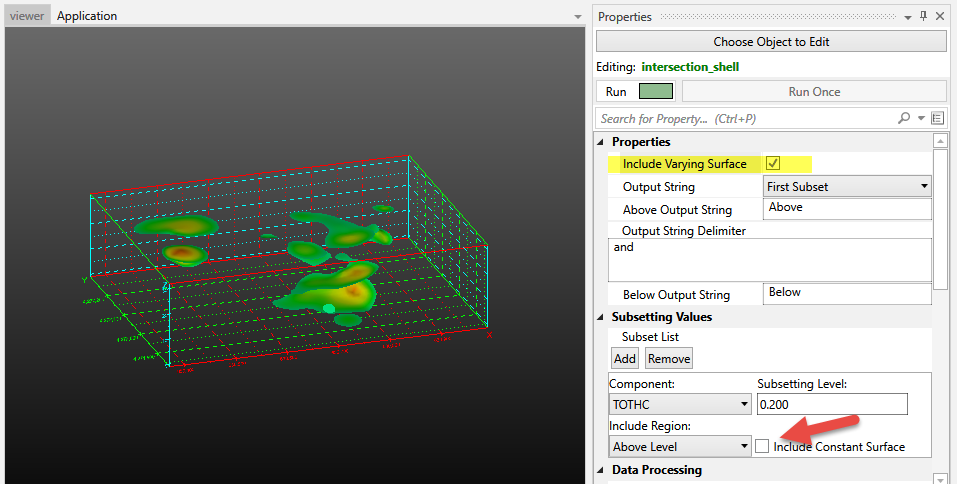The height and width of the screenshot is (484, 957).
Task: Click the Subsetting Level input field
Action: [831, 404]
